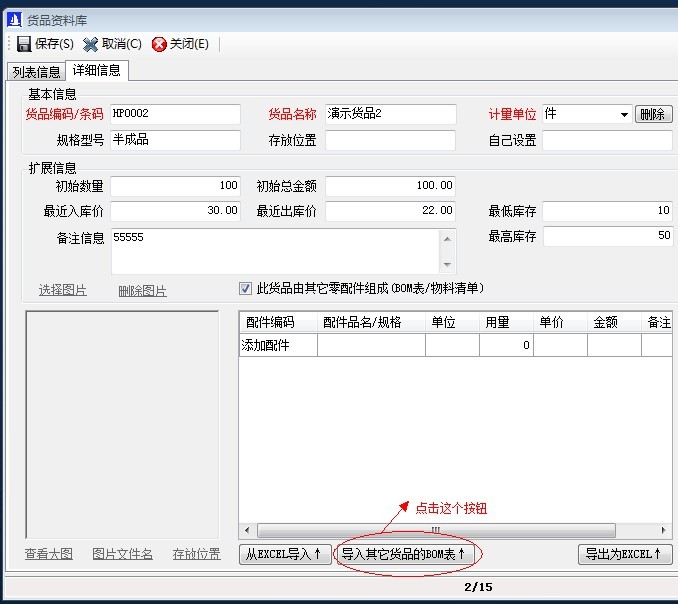Open the 计量单位 unit dropdown
The height and width of the screenshot is (604, 678).
(x=624, y=114)
